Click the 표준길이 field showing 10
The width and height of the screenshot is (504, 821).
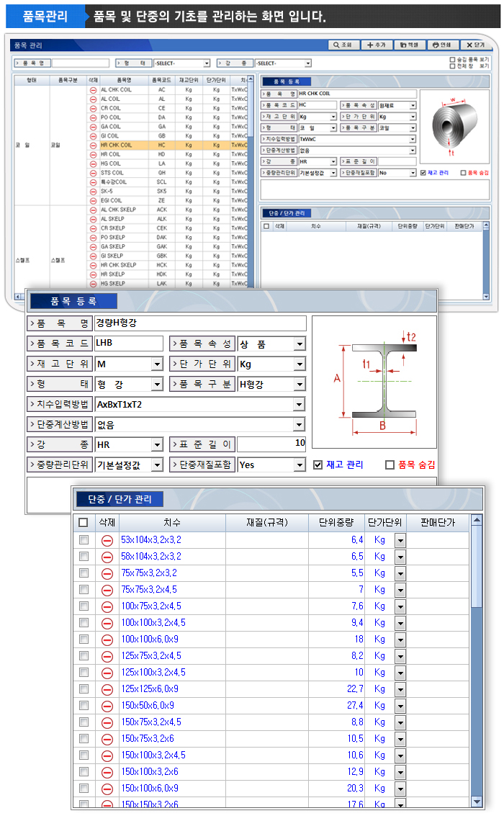point(271,444)
